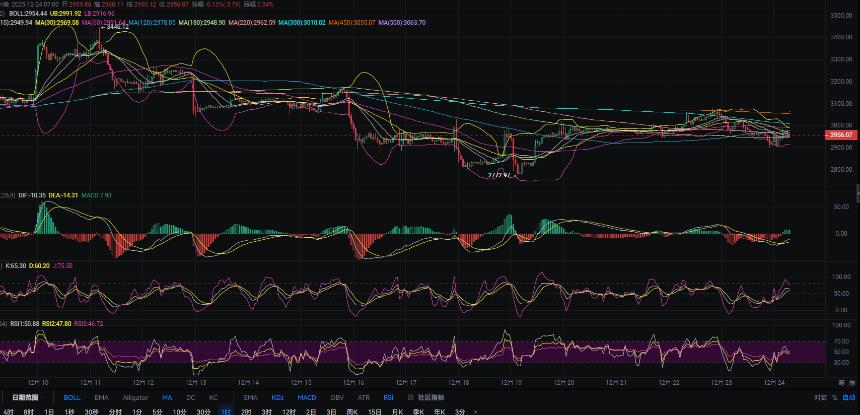This screenshot has width=860, height=415.
Task: Switch to the 3时 timeframe
Action: (x=267, y=412)
